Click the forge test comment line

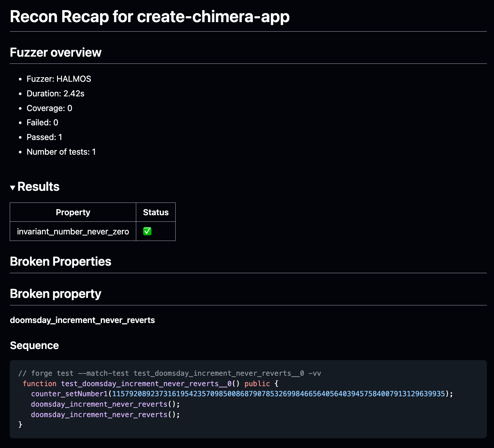click(170, 373)
